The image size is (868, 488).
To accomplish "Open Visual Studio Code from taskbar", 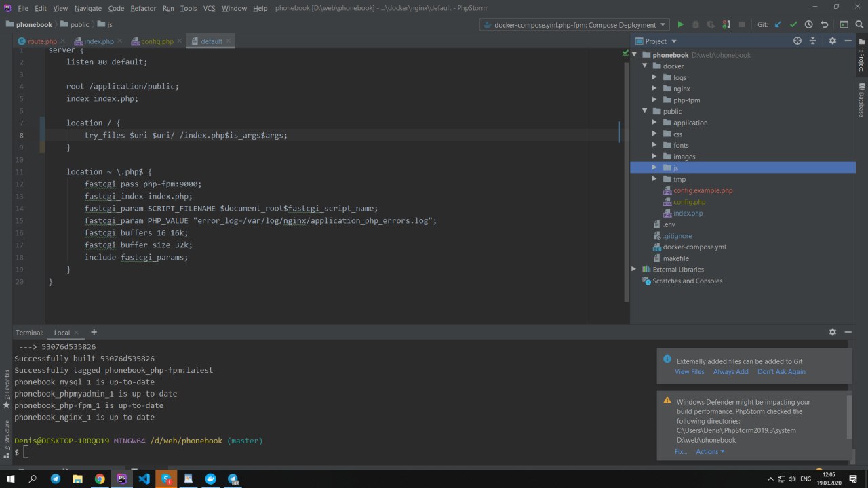I will click(144, 479).
